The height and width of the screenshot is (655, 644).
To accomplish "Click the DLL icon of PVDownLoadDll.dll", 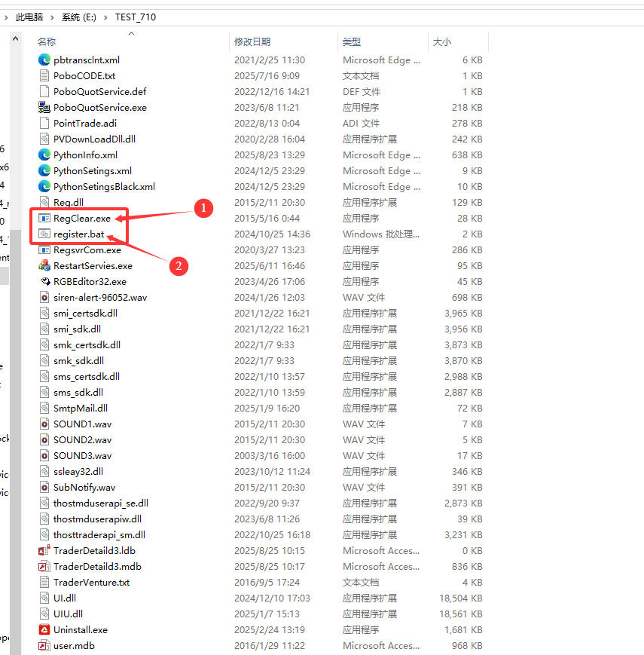I will (x=44, y=139).
